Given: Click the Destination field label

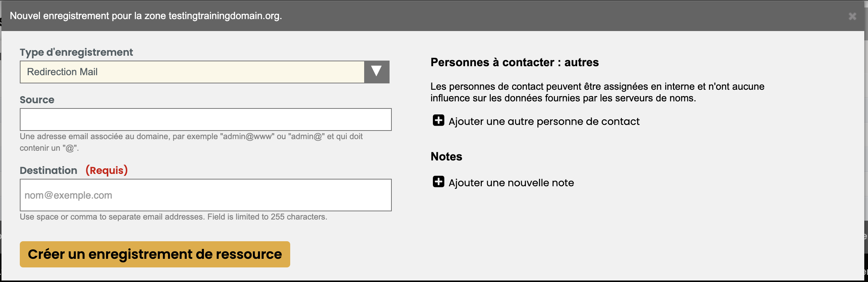Looking at the screenshot, I should pyautogui.click(x=49, y=171).
